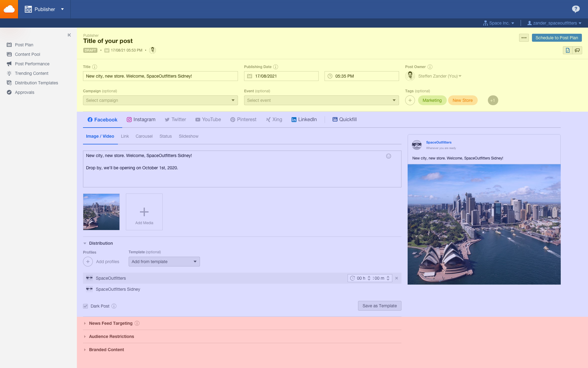Click the Title info icon
Image resolution: width=588 pixels, height=368 pixels.
(x=95, y=67)
